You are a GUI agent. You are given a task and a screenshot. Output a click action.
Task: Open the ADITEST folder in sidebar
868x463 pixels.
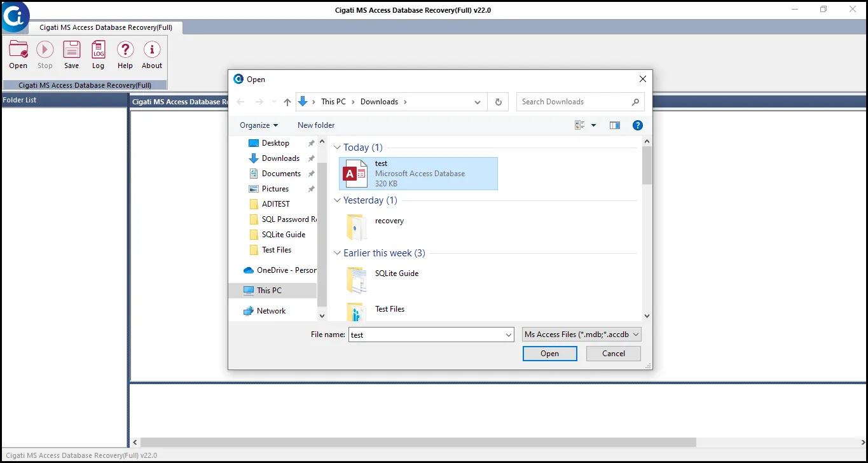(x=276, y=204)
